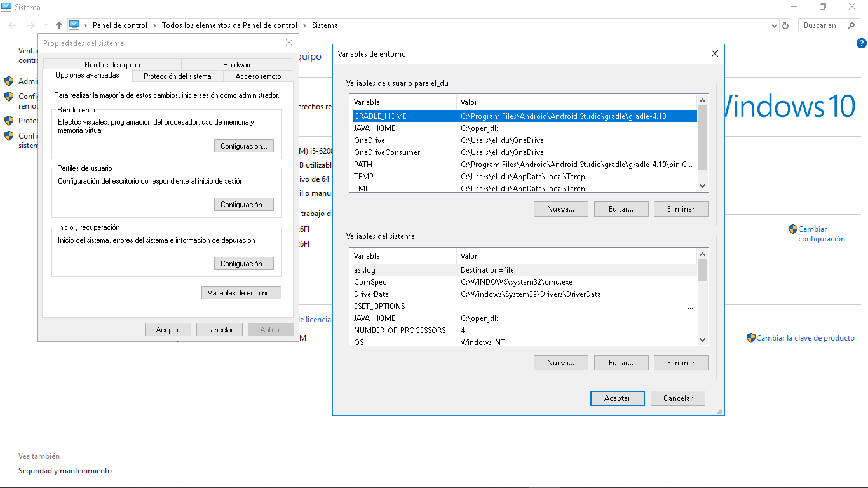Viewport: 868px width, 488px height.
Task: Click the back navigation arrow
Action: point(11,25)
